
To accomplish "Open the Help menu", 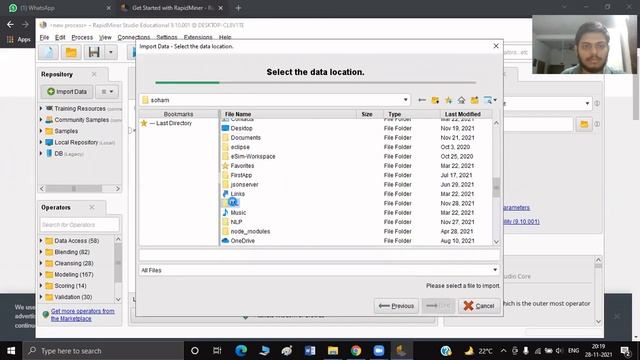I will tap(225, 37).
